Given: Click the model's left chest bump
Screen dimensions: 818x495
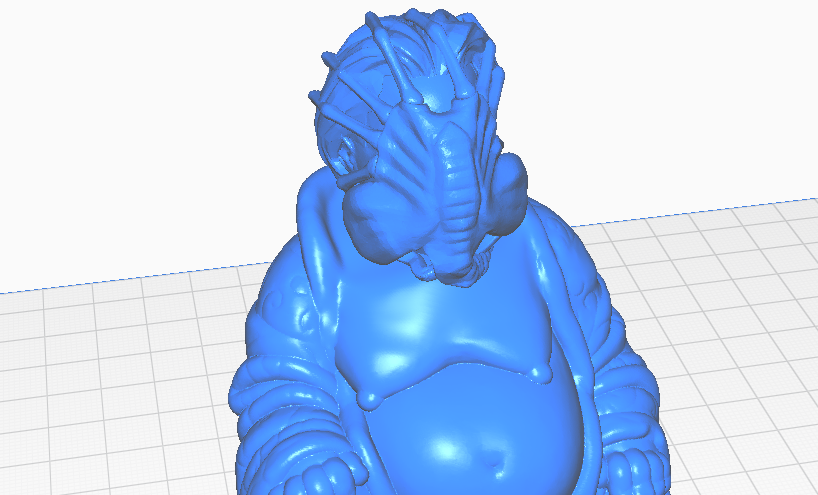Looking at the screenshot, I should pyautogui.click(x=370, y=399).
